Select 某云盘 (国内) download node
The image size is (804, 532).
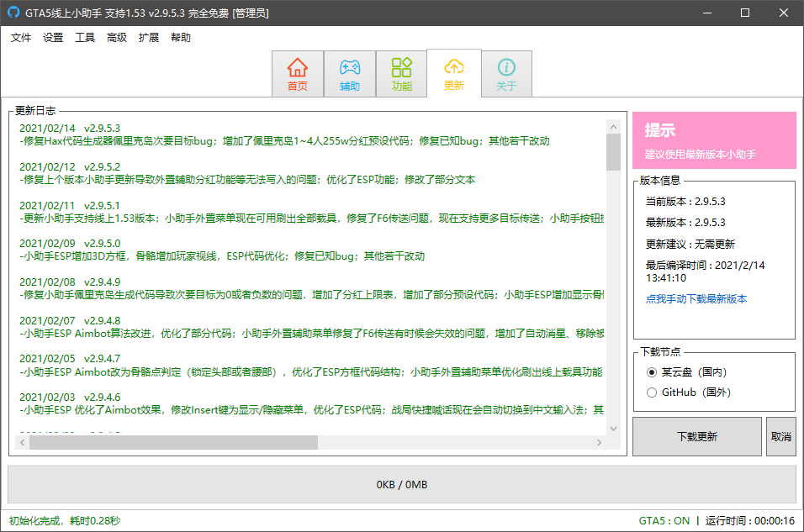pos(687,372)
